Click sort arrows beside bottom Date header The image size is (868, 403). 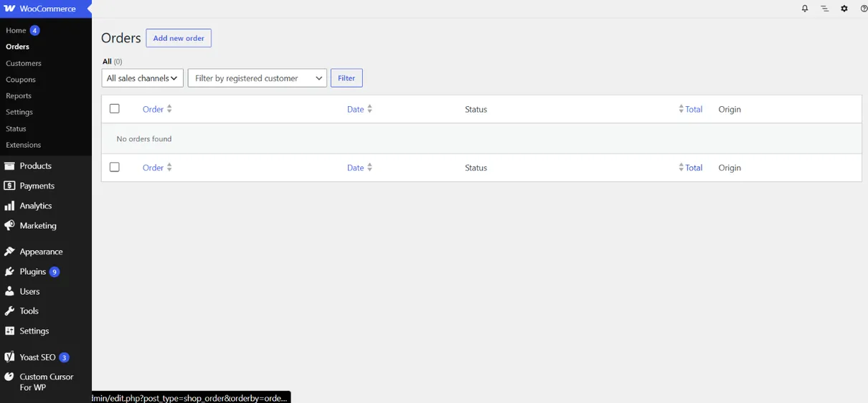pyautogui.click(x=369, y=167)
